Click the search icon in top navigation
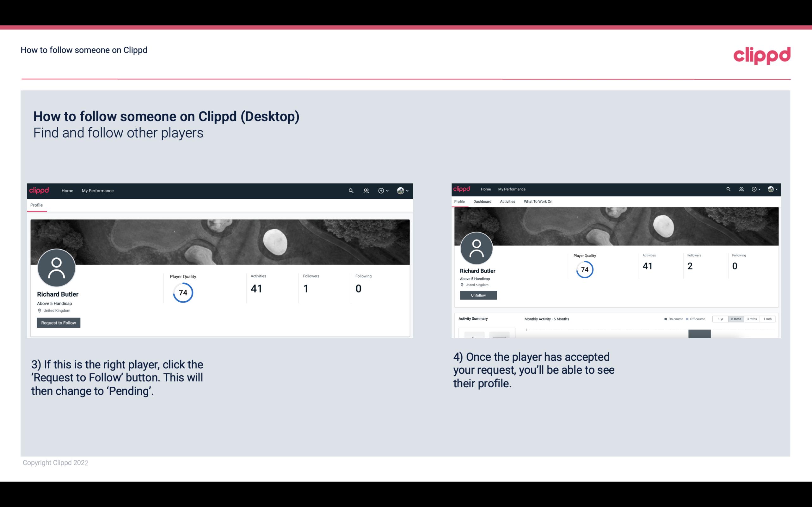The image size is (812, 507). click(x=350, y=190)
